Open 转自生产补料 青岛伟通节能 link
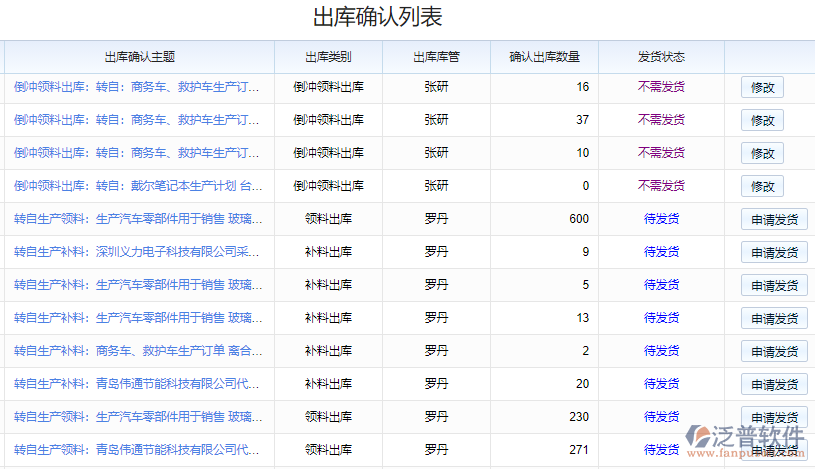Viewport: 815px width, 469px height. point(136,384)
